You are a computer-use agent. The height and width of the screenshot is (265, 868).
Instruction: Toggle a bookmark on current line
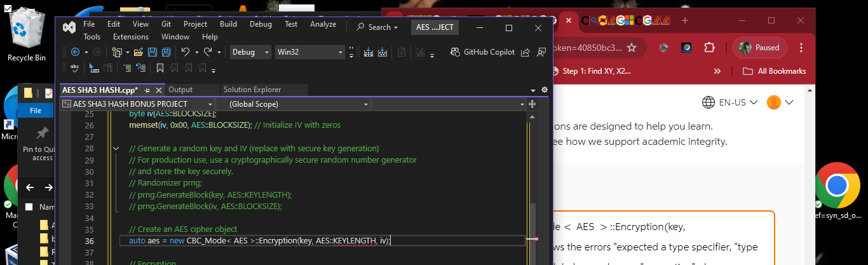click(x=160, y=68)
